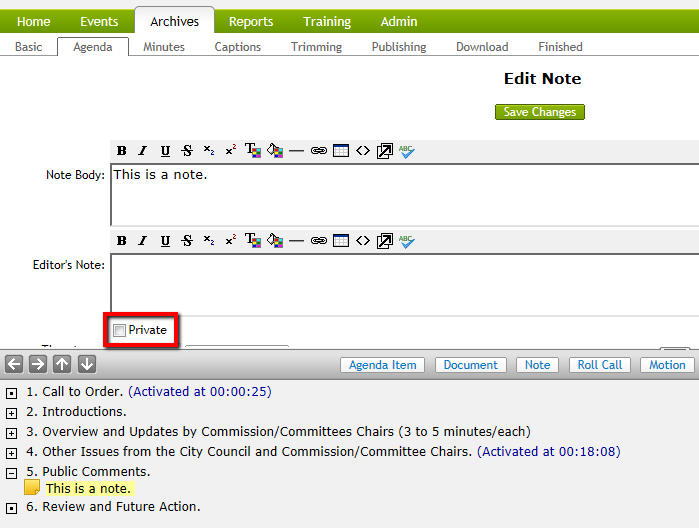Apply bold in Note Body toolbar
This screenshot has height=528, width=699.
coord(121,151)
